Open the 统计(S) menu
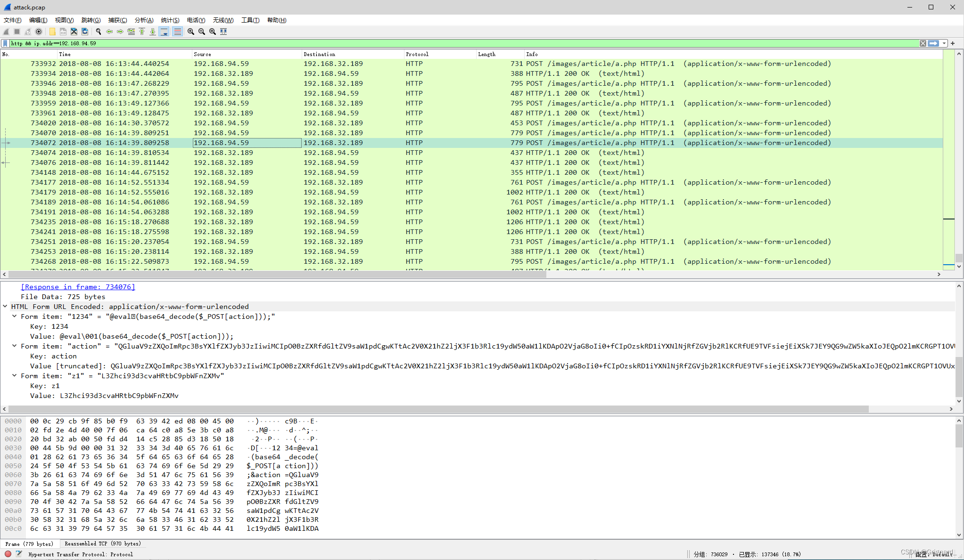The height and width of the screenshot is (560, 964). [x=170, y=20]
